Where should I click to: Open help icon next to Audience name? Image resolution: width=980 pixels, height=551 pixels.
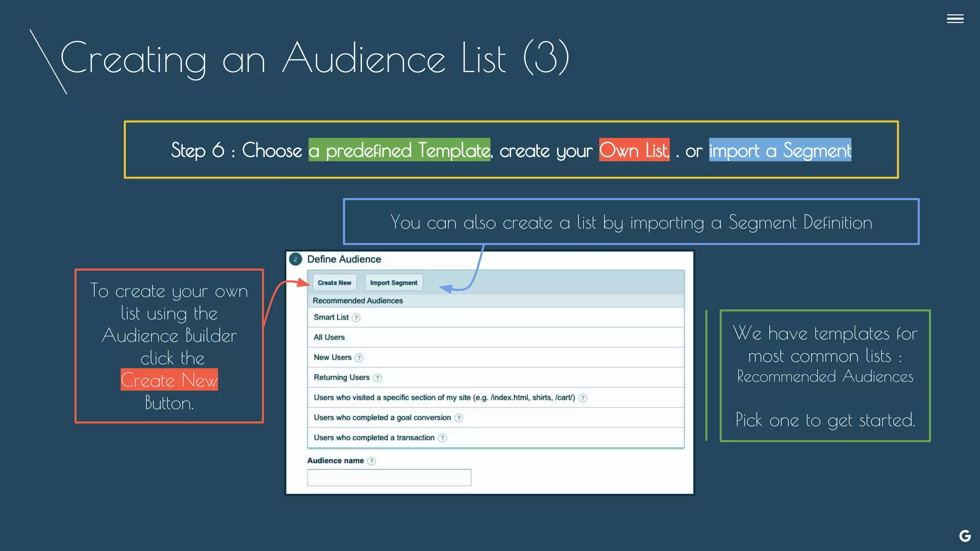(371, 461)
